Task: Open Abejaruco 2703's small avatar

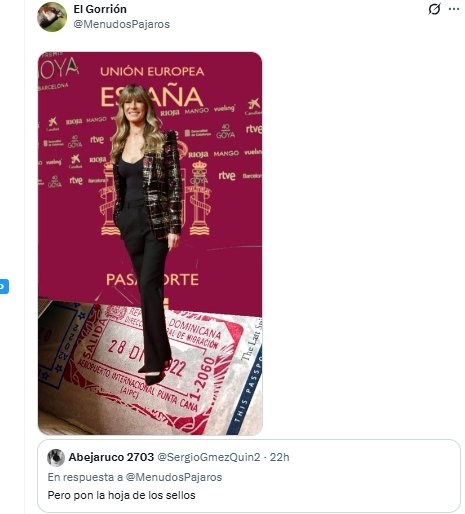Action: (x=56, y=457)
